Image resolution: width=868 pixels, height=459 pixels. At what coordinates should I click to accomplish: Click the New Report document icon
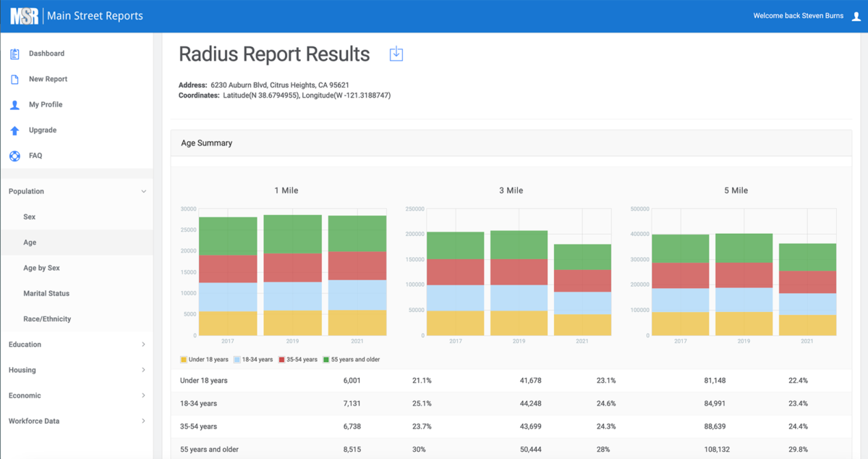click(14, 80)
